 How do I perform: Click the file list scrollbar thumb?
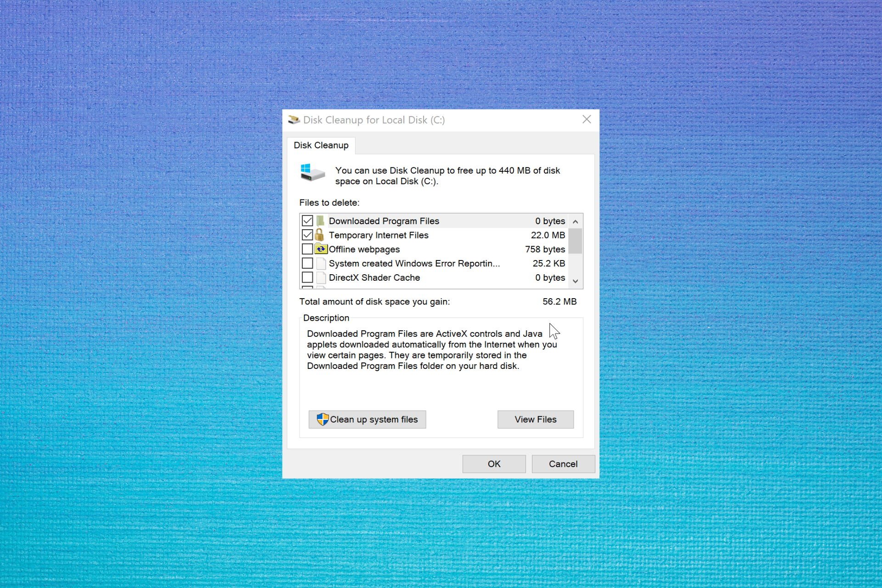point(575,241)
